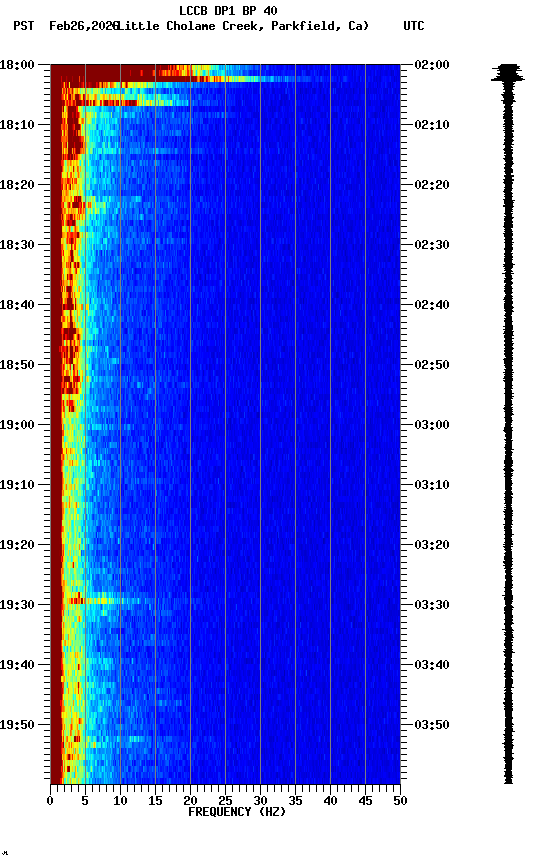This screenshot has width=552, height=864.
Task: Click the '19:20' PST time label
Action: [x=17, y=545]
